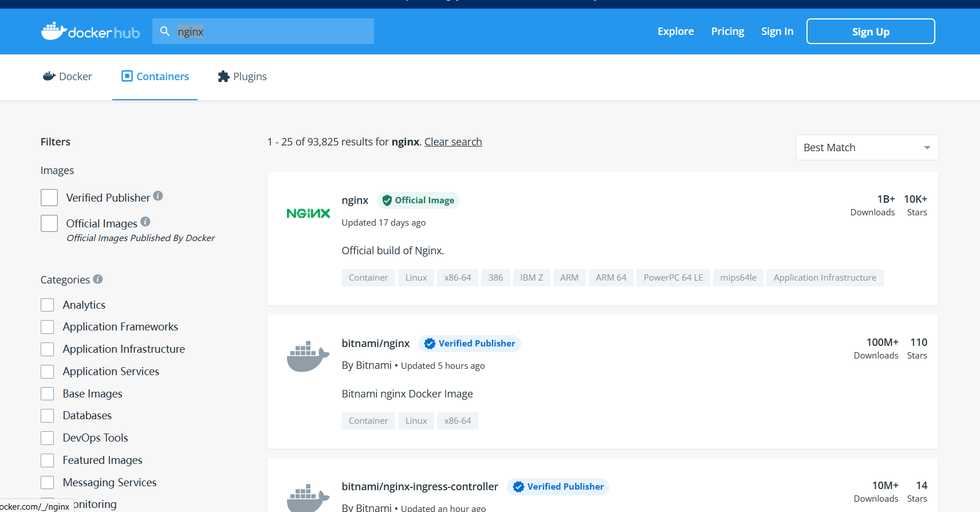Screen dimensions: 980x512
Task: Click the PowerPC 64 LE tag
Action: coord(674,278)
